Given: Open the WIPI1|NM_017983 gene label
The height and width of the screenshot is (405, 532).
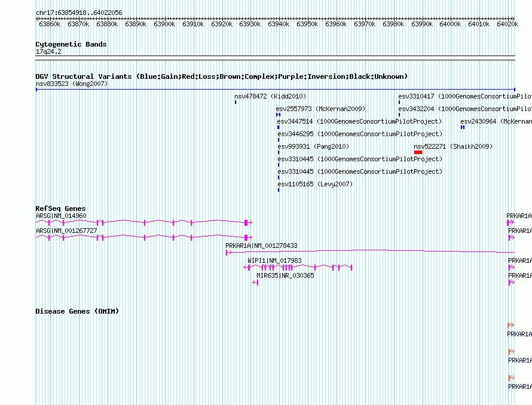Looking at the screenshot, I should pos(274,260).
